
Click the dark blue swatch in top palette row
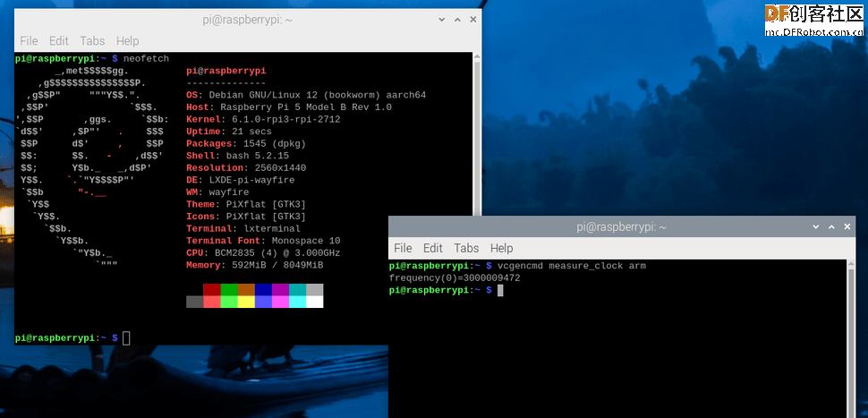[263, 289]
